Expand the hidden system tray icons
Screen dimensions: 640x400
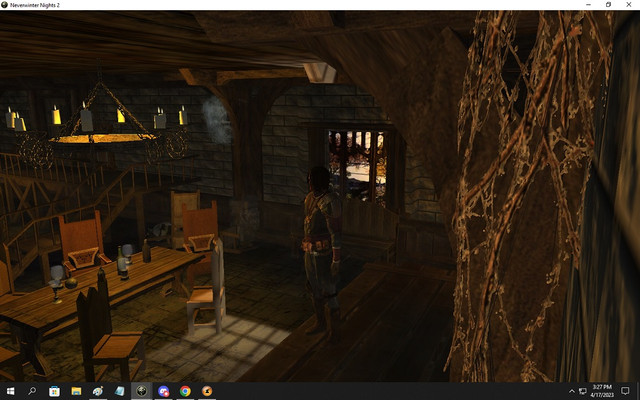(571, 391)
